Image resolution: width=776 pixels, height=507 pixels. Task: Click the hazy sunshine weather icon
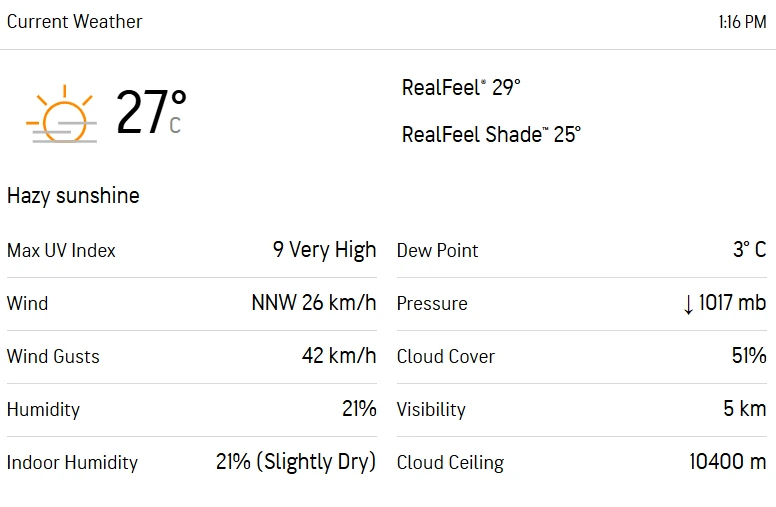[x=61, y=114]
